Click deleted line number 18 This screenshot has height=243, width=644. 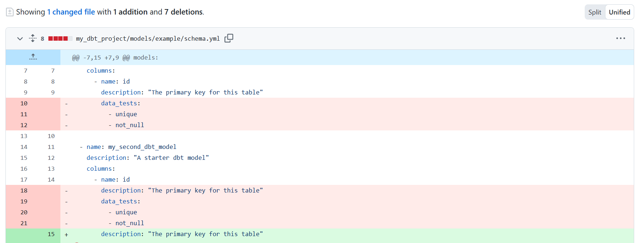(x=24, y=190)
